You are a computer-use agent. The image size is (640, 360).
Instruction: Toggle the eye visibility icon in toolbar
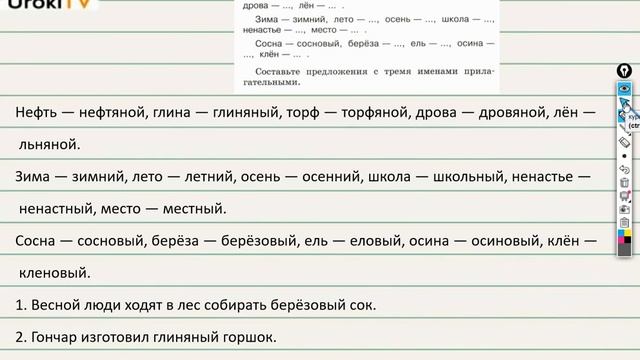(624, 88)
